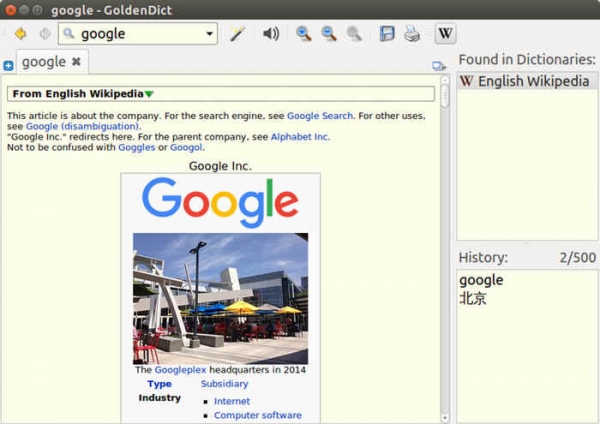Switch to the google tab
The height and width of the screenshot is (424, 600).
coord(43,62)
